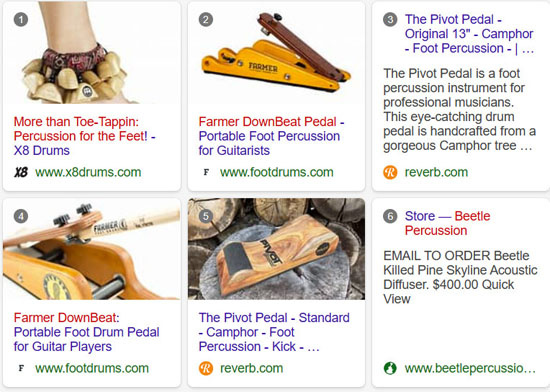Visit the www.beetlepercussio… URL

click(470, 368)
